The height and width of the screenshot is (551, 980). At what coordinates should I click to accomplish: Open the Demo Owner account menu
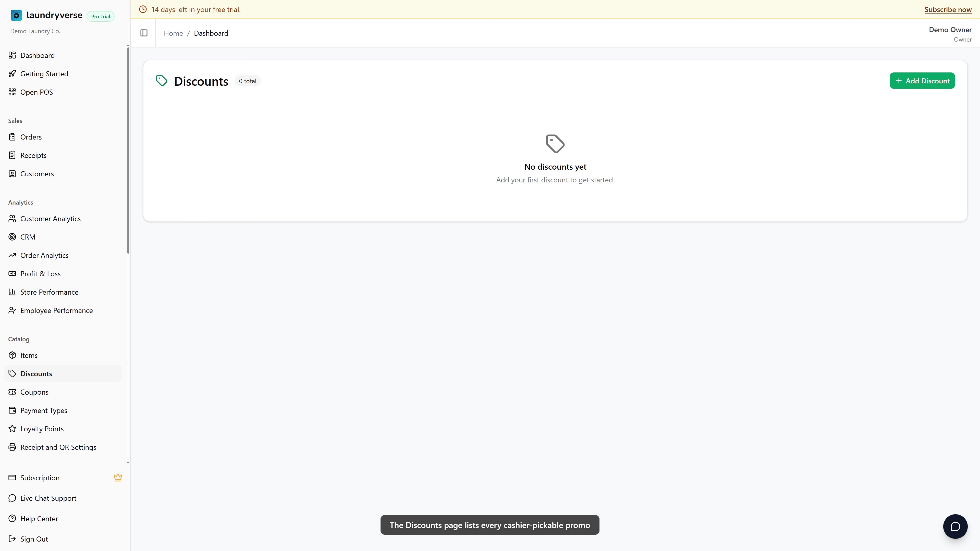pyautogui.click(x=950, y=34)
